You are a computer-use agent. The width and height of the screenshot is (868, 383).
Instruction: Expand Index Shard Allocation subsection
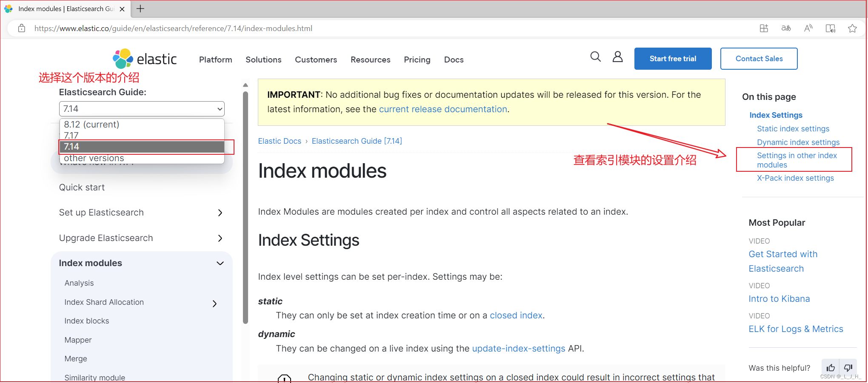point(214,303)
